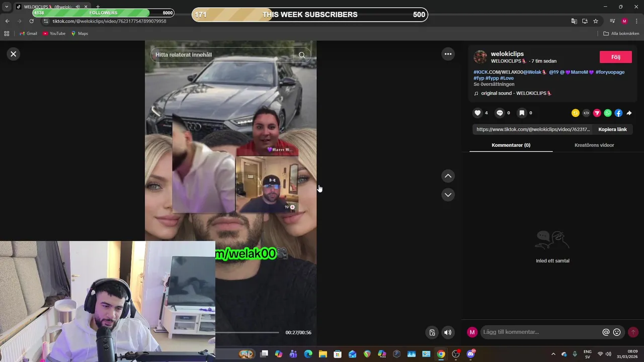Open the Chrome three-dot menu
644x362 pixels.
click(636, 21)
